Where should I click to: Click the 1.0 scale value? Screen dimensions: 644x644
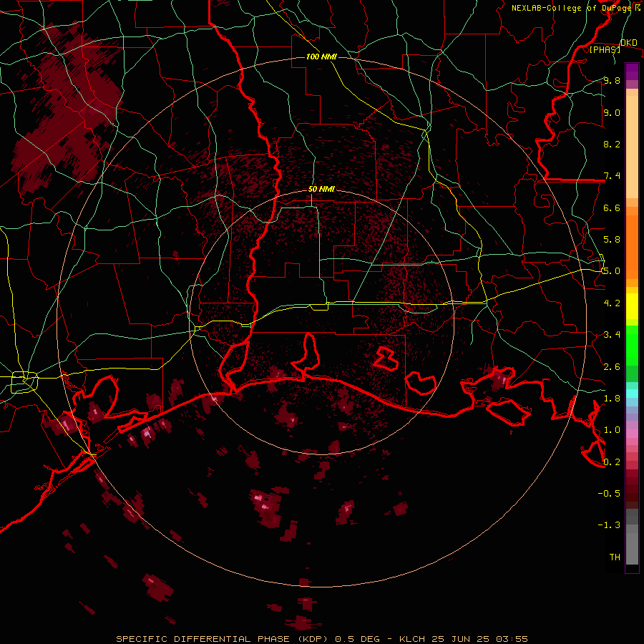[x=612, y=430]
